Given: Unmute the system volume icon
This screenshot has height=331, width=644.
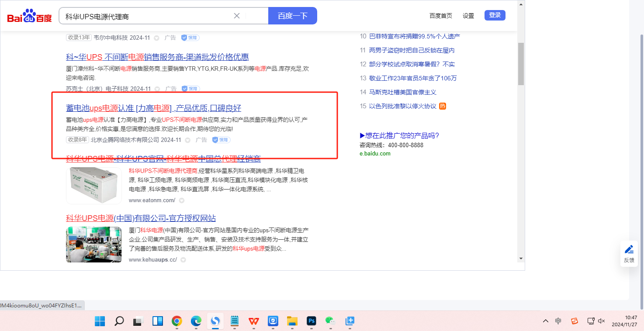Looking at the screenshot, I should 602,321.
